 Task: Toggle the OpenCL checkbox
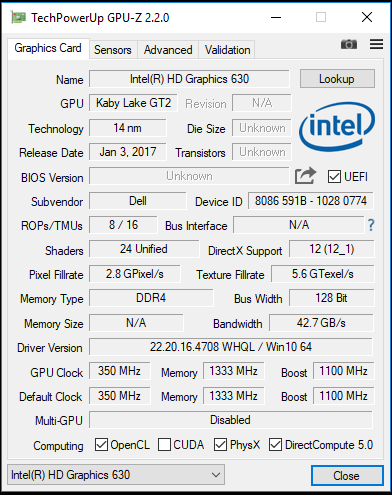(x=101, y=445)
